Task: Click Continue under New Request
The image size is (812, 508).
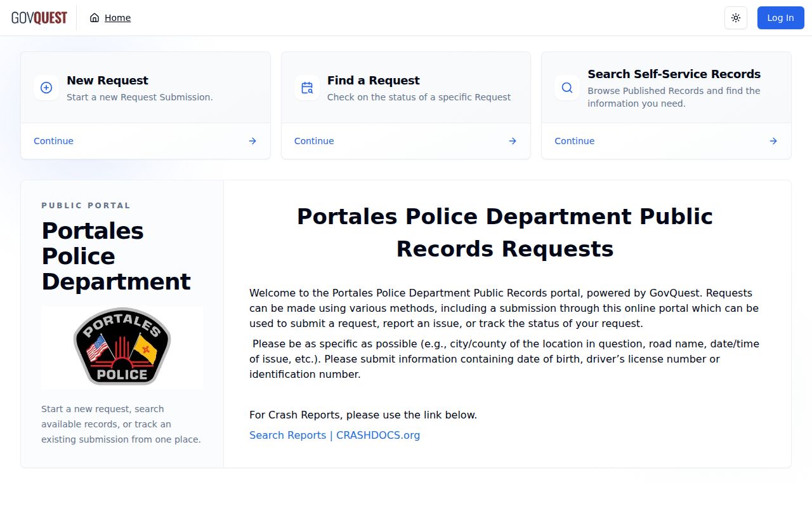Action: pos(53,141)
